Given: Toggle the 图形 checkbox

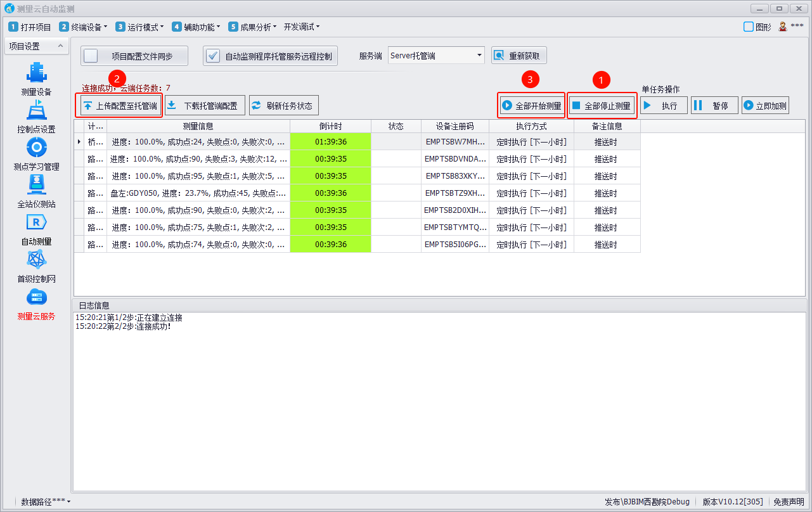Looking at the screenshot, I should pyautogui.click(x=749, y=27).
